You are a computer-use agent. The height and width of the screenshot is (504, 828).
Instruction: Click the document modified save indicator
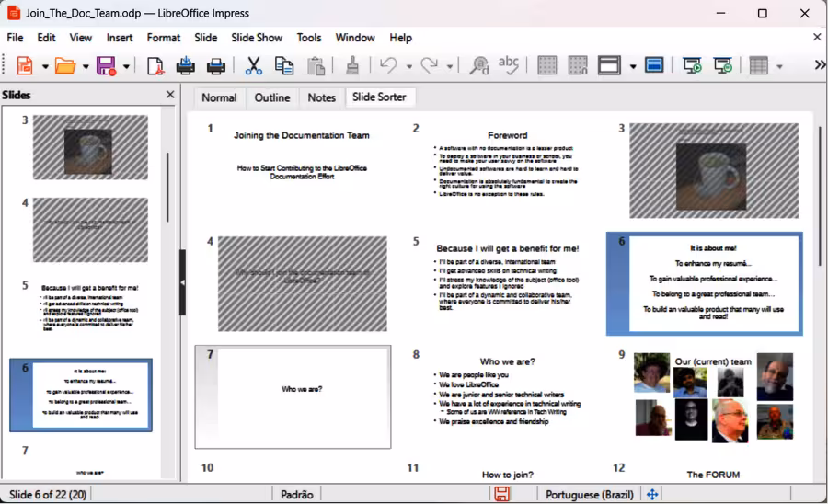501,495
